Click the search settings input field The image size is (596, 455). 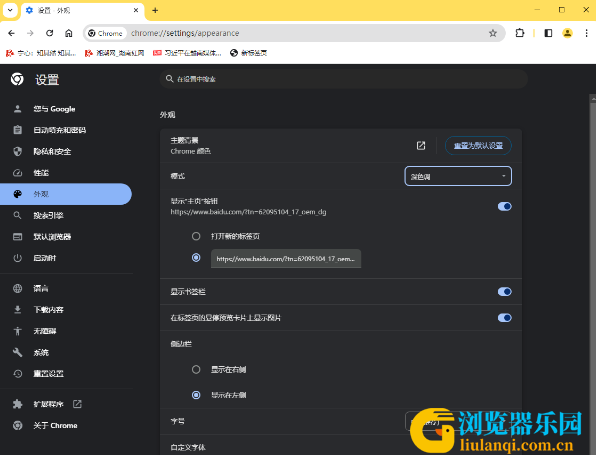coord(344,79)
